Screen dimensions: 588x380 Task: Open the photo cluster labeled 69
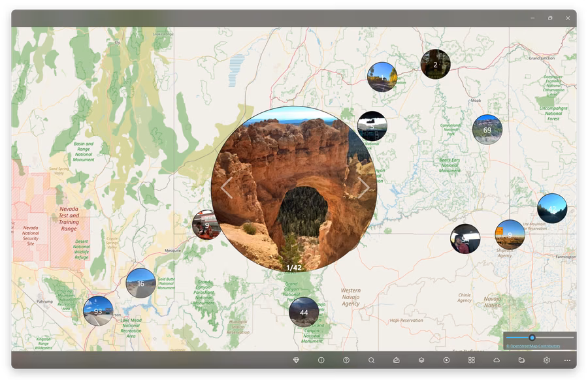pyautogui.click(x=487, y=130)
